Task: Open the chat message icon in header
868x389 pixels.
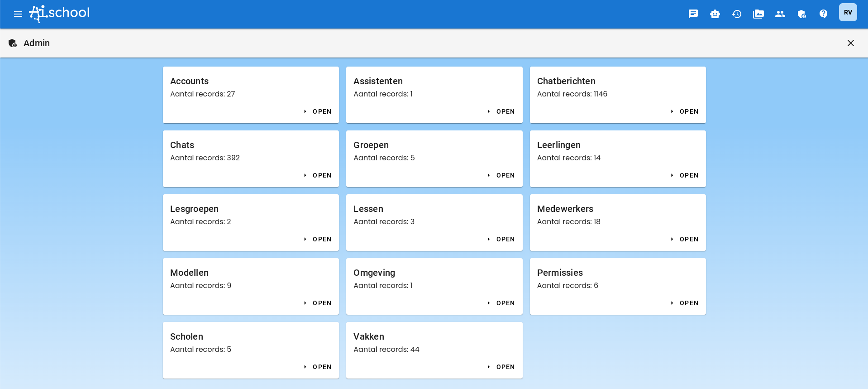Action: [693, 14]
